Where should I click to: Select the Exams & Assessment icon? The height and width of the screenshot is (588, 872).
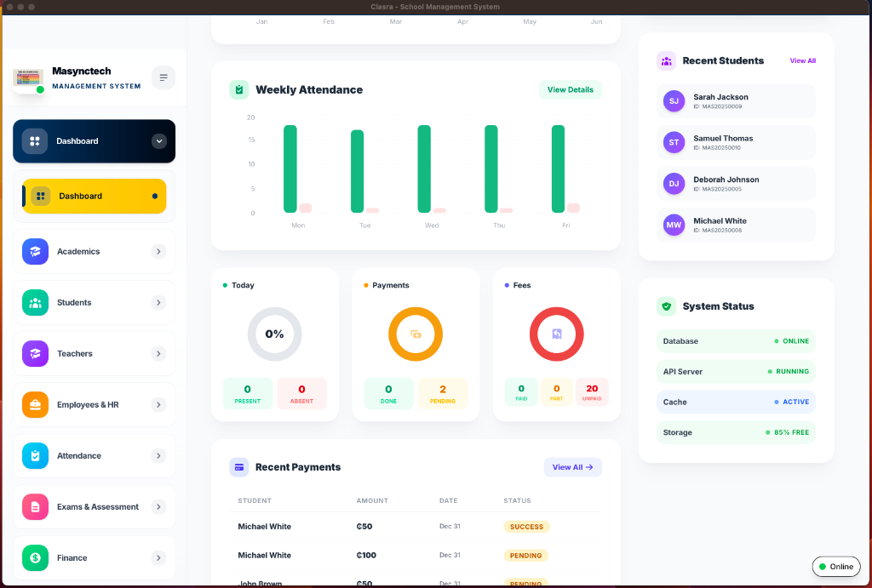pos(34,506)
